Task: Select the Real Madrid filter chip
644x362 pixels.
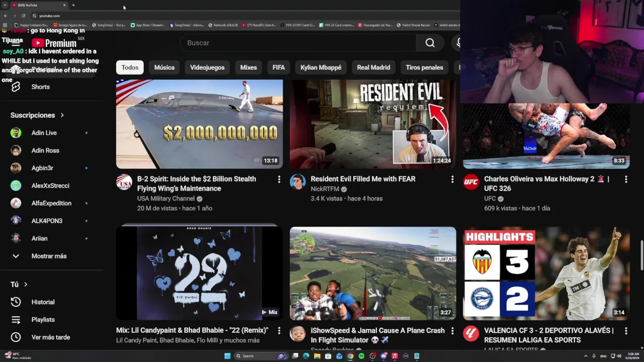Action: tap(373, 67)
